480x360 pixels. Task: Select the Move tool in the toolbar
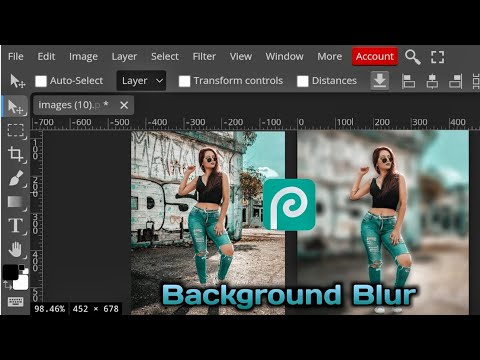coord(15,107)
